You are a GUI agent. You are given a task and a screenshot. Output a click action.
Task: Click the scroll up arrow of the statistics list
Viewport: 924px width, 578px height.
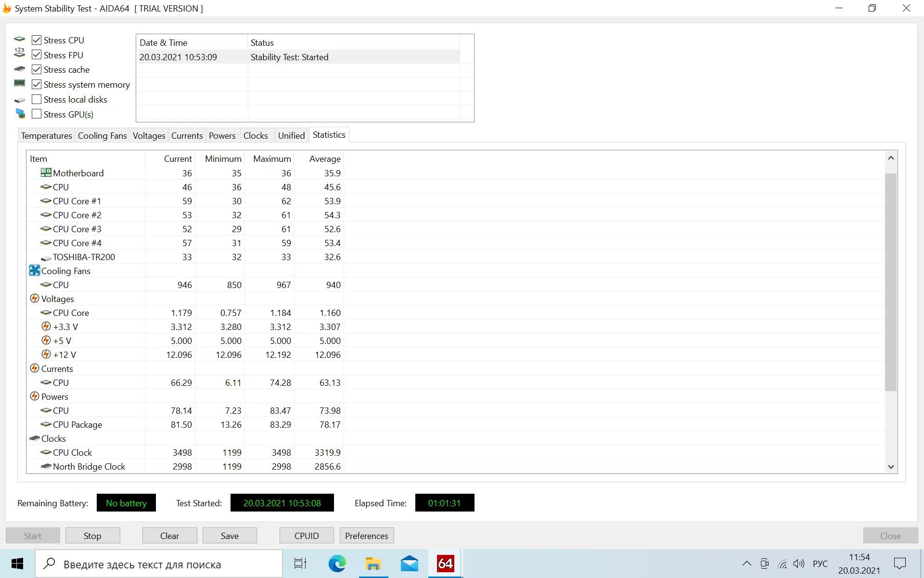[x=891, y=158]
